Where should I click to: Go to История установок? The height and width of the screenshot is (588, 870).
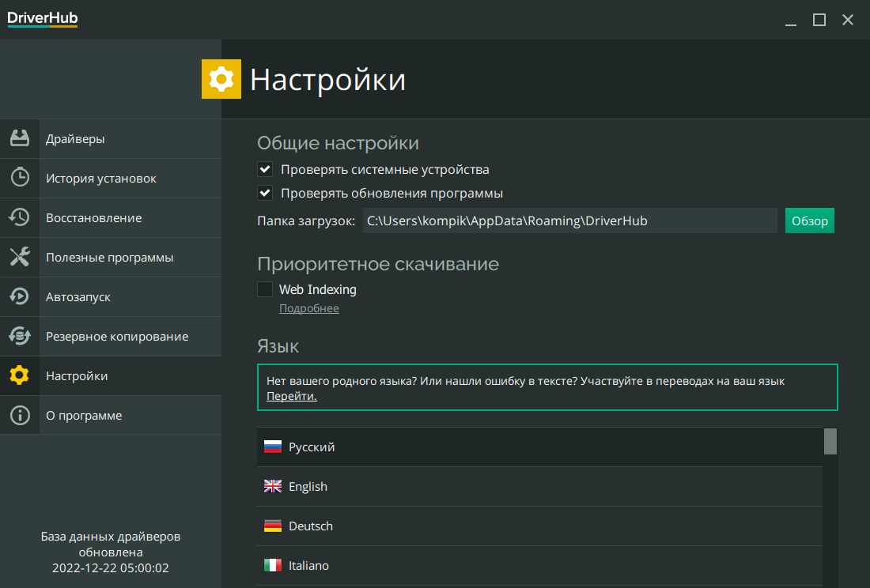[111, 178]
